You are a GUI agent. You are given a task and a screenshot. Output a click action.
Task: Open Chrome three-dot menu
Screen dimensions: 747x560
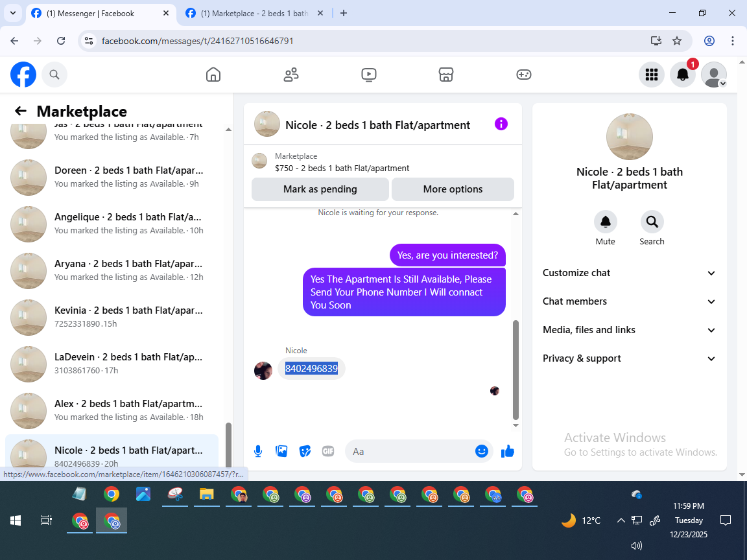click(733, 41)
